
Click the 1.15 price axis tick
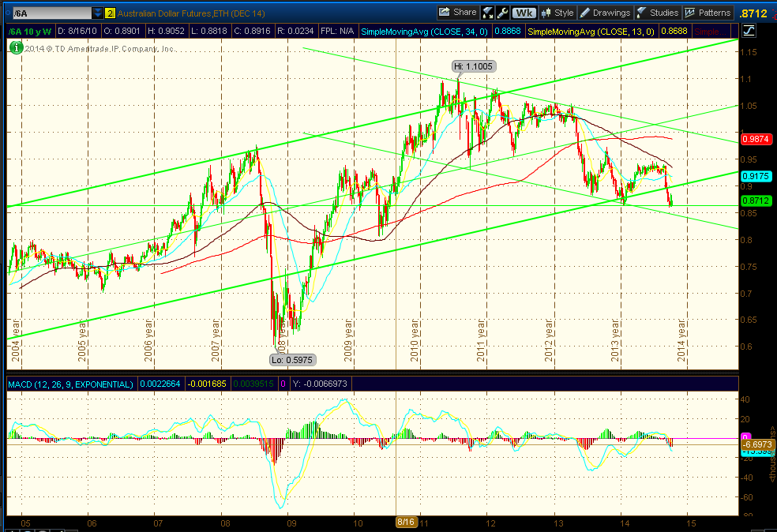749,52
